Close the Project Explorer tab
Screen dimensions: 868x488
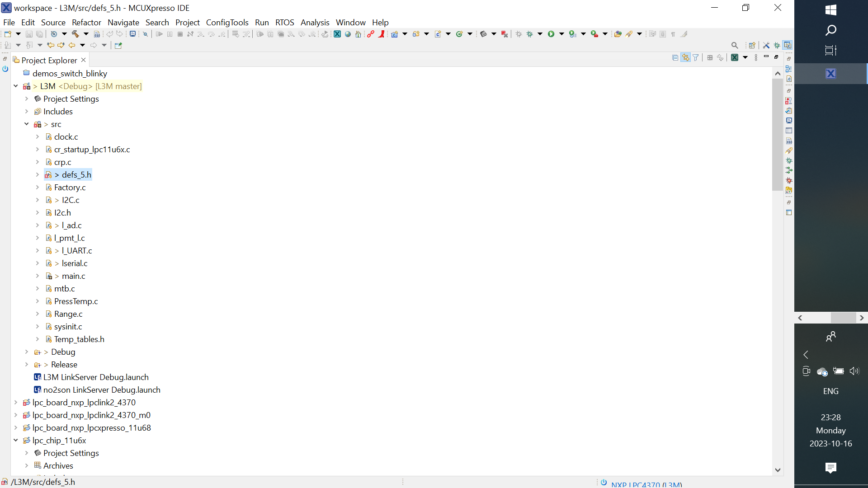[x=83, y=60]
